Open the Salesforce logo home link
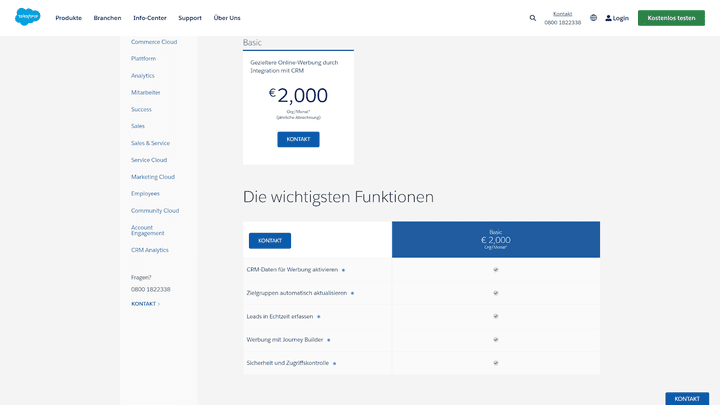 click(x=28, y=17)
